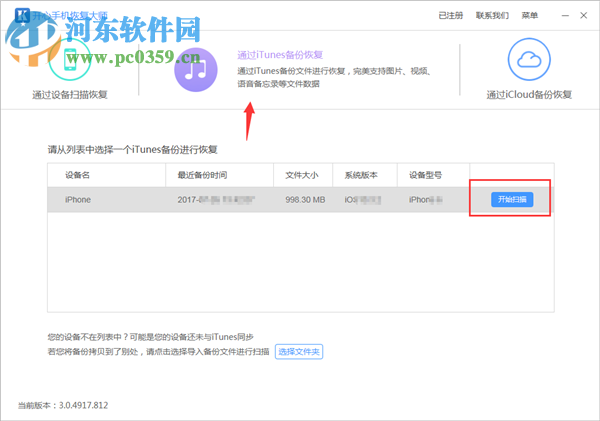Switch to 通过iCloud备份恢复 tab

pos(529,95)
